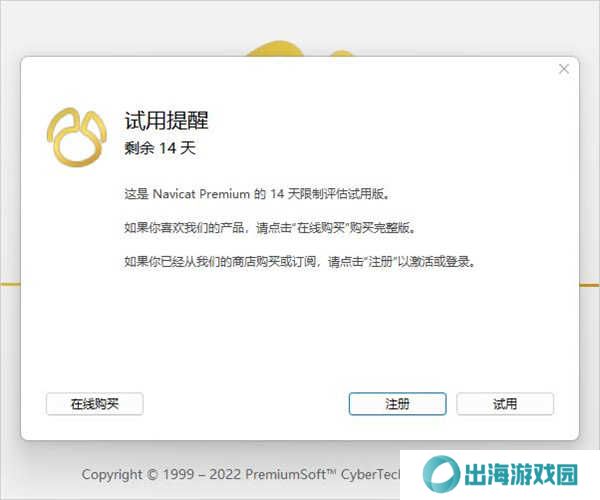The image size is (600, 500).
Task: Choose the 注册 button to activate
Action: [398, 404]
